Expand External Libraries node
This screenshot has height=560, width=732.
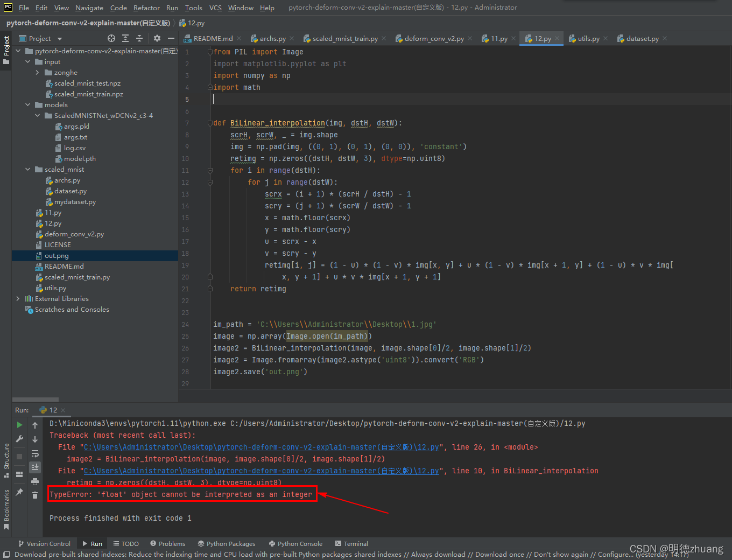[x=18, y=299]
